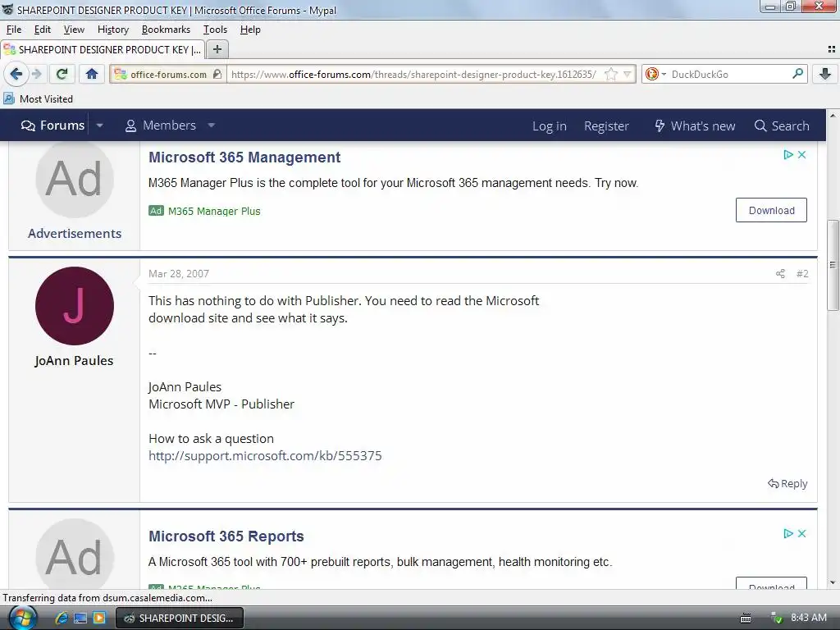Open the Microsoft 365 Reports ad title
Viewport: 840px width, 630px height.
(226, 536)
